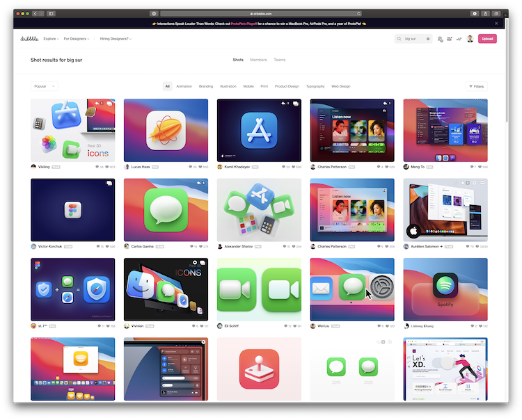Viewport: 522px width, 420px height.
Task: Follow the ProtoPie's Playoff link
Action: click(x=244, y=24)
